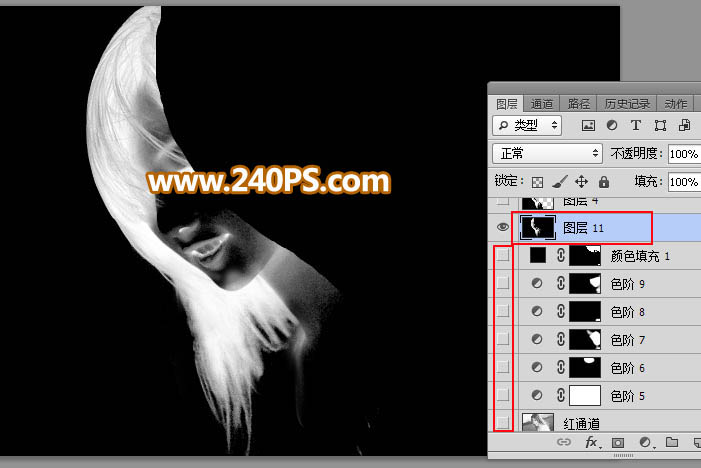Screen dimensions: 701x468
Task: Select the 色阶 7 layer name
Action: click(x=628, y=340)
